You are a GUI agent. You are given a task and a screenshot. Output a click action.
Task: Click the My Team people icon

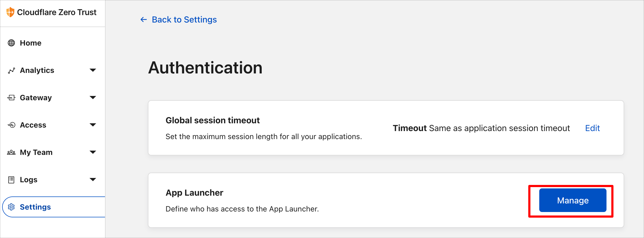pyautogui.click(x=11, y=152)
